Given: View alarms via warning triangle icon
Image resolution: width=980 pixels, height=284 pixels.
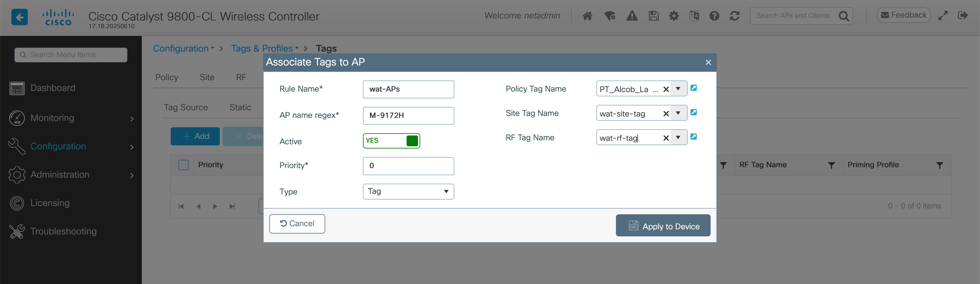Looking at the screenshot, I should [x=631, y=16].
